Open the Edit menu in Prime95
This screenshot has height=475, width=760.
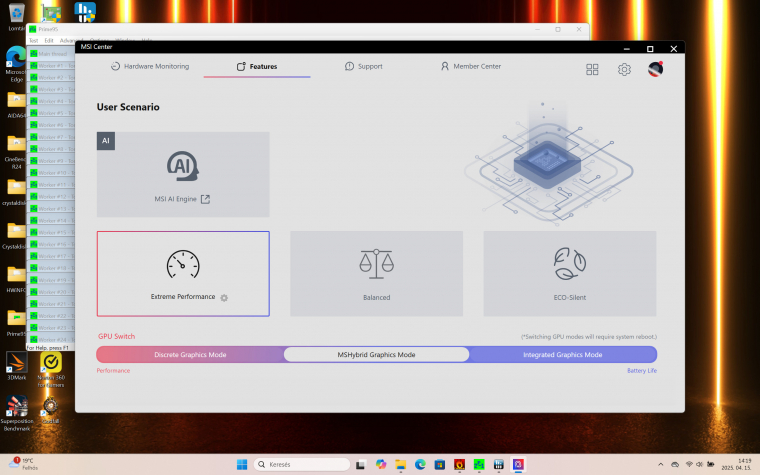click(49, 41)
